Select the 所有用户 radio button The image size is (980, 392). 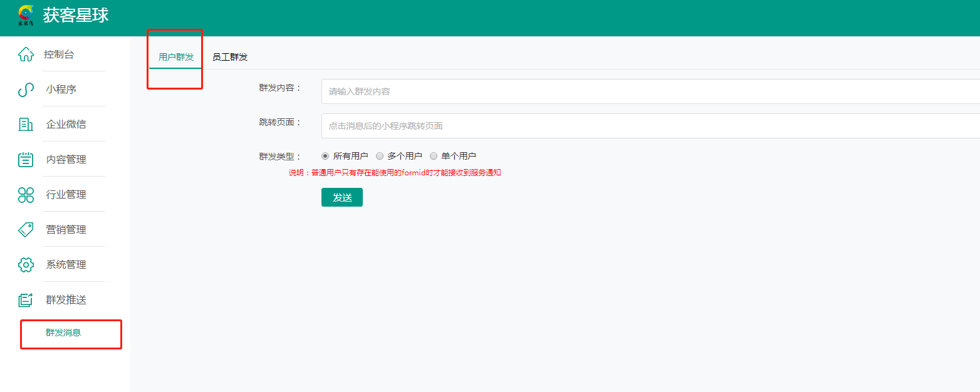click(x=325, y=156)
